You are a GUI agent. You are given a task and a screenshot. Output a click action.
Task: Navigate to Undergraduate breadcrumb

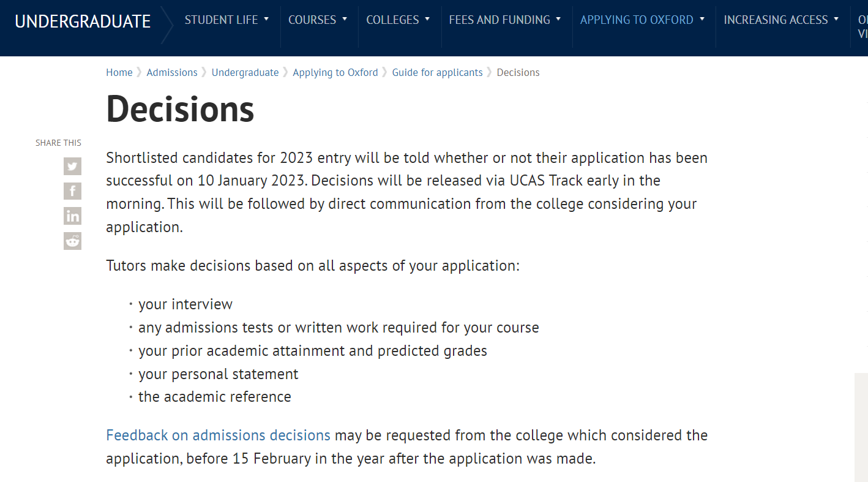(245, 72)
